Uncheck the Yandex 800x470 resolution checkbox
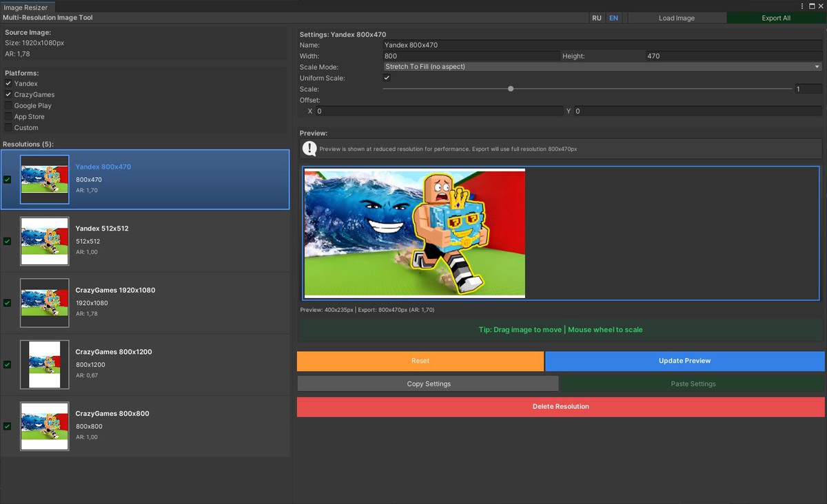The image size is (827, 504). (7, 179)
